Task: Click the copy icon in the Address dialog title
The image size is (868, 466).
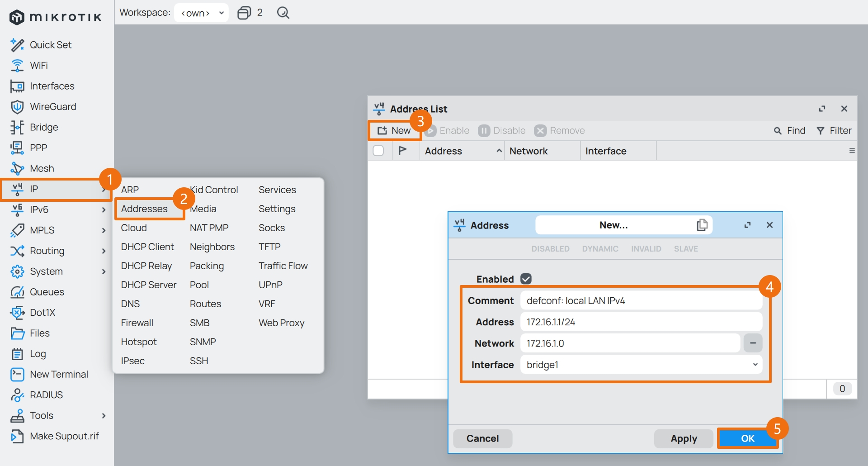Action: (x=702, y=225)
